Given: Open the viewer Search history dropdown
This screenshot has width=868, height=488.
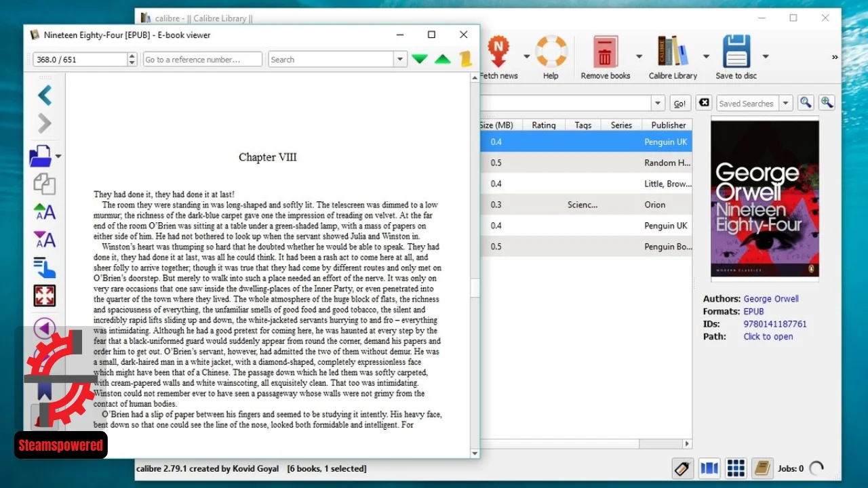Looking at the screenshot, I should tap(400, 60).
